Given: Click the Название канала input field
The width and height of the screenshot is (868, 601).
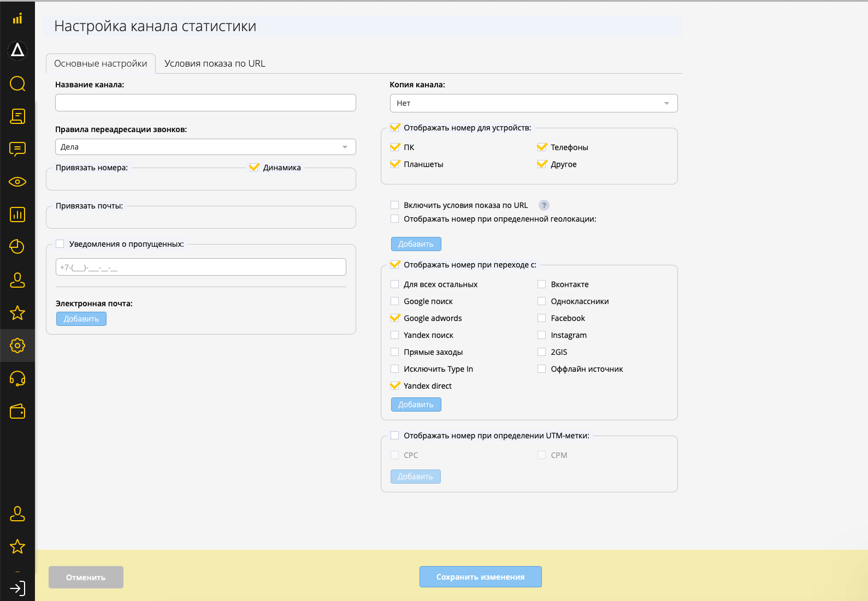Looking at the screenshot, I should (205, 103).
